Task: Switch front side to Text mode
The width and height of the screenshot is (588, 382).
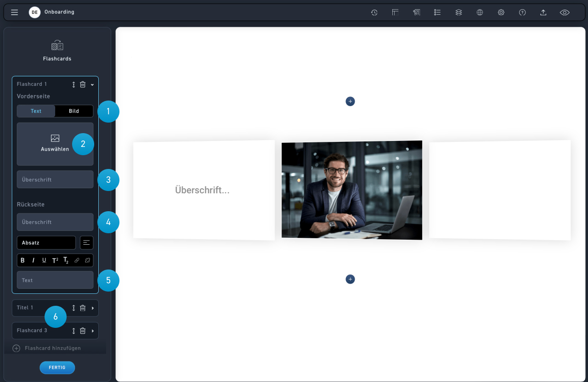Action: tap(36, 111)
